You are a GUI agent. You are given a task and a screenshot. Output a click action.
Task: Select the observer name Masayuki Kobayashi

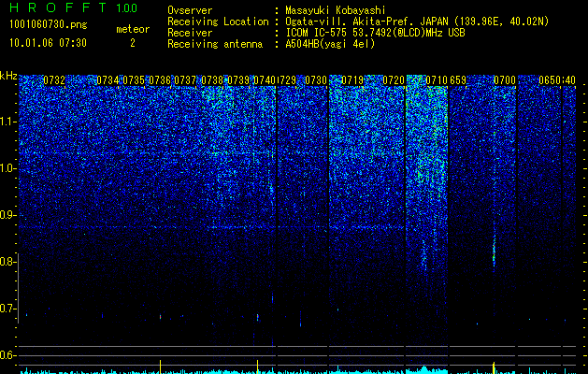tap(336, 10)
